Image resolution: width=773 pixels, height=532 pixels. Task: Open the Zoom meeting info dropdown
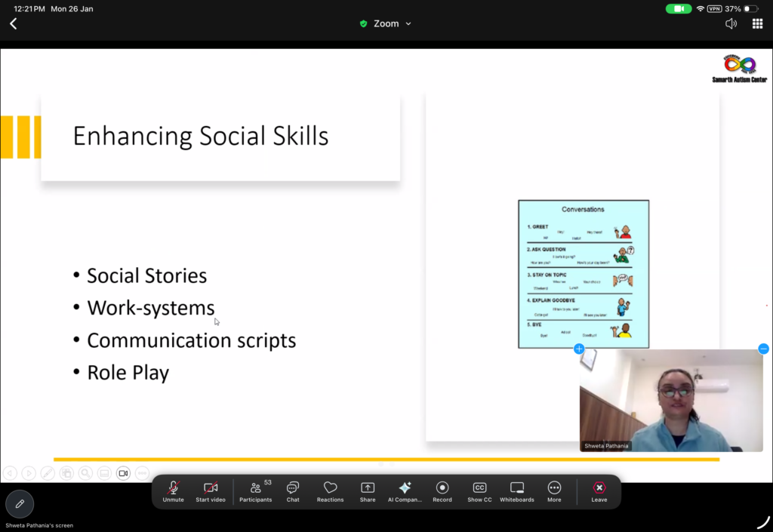386,24
